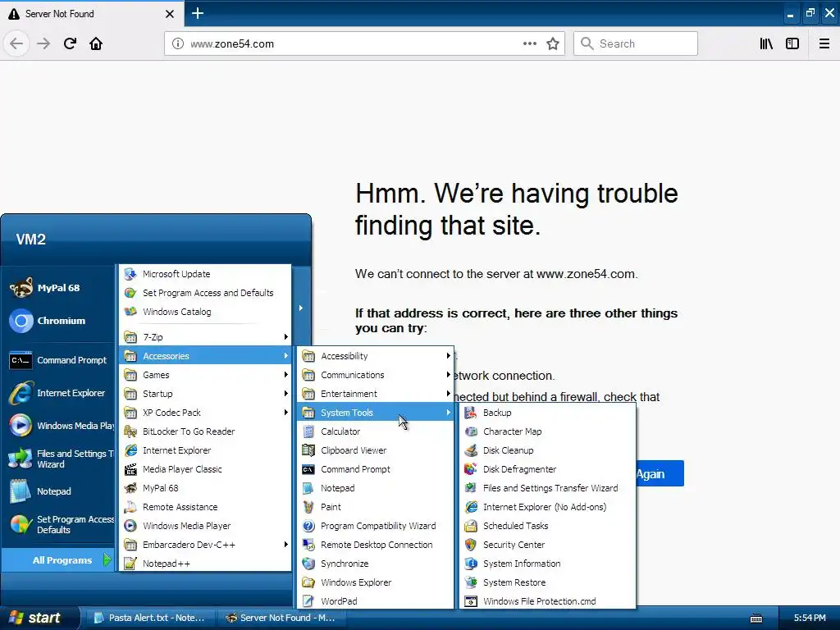
Task: Click the browser Reload page icon
Action: (70, 43)
